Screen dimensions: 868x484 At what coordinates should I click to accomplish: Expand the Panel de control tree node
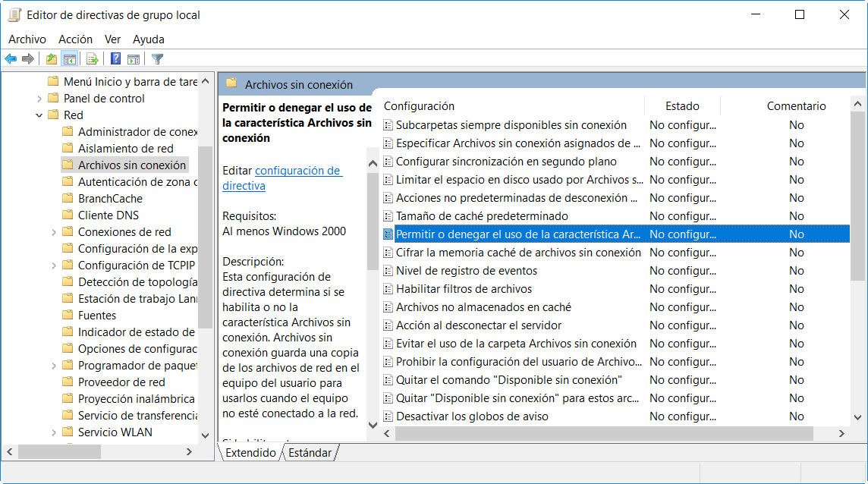pyautogui.click(x=39, y=99)
